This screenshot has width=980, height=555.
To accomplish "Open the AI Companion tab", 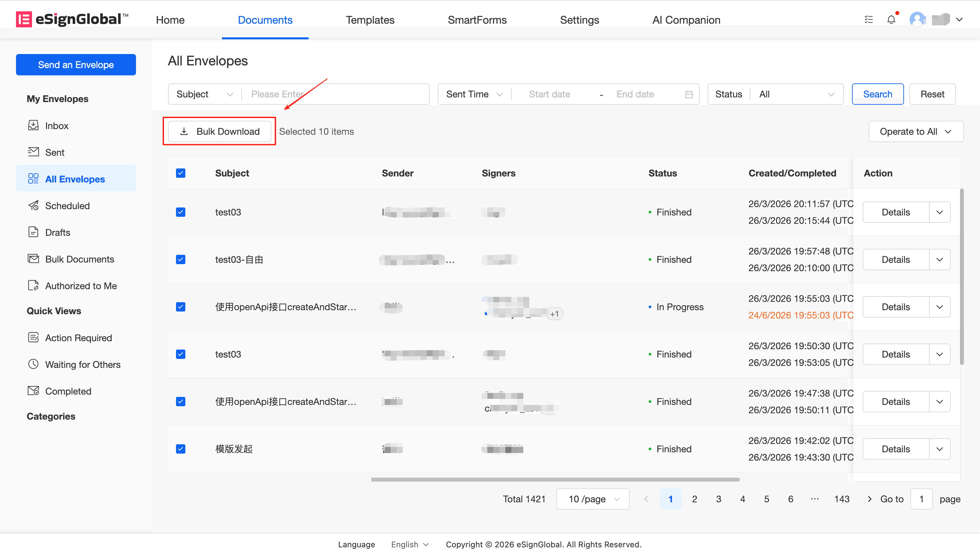I will pos(686,20).
